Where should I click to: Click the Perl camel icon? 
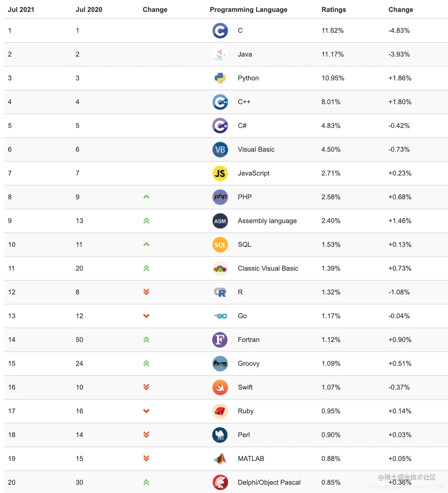220,435
